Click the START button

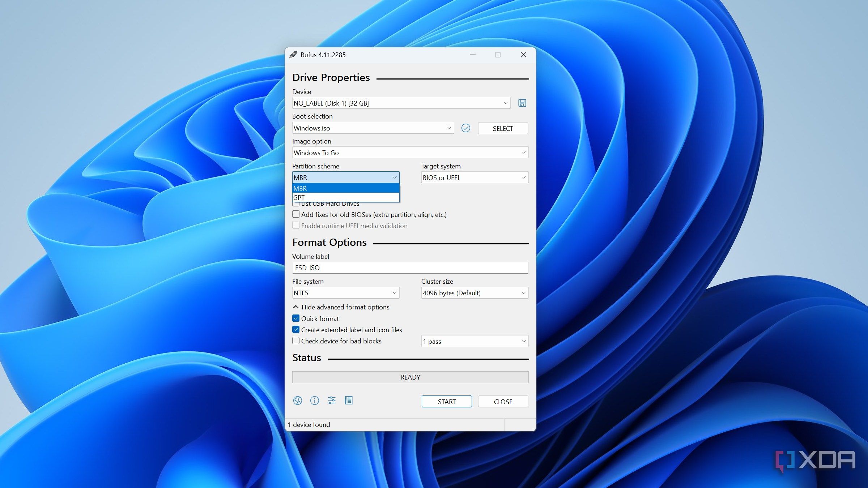(x=447, y=402)
